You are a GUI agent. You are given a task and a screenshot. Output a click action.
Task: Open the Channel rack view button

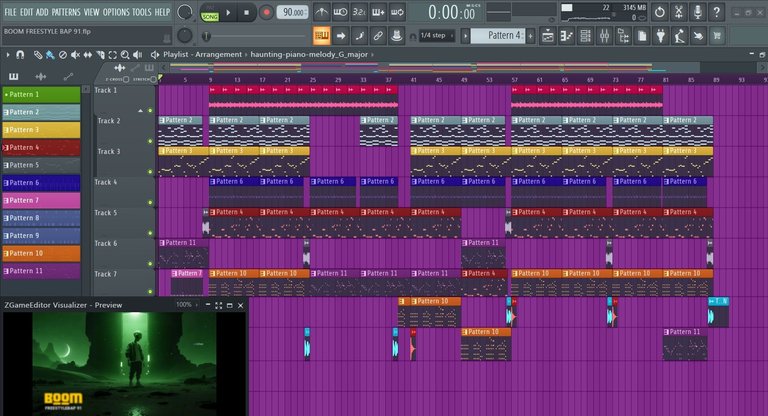pyautogui.click(x=585, y=36)
